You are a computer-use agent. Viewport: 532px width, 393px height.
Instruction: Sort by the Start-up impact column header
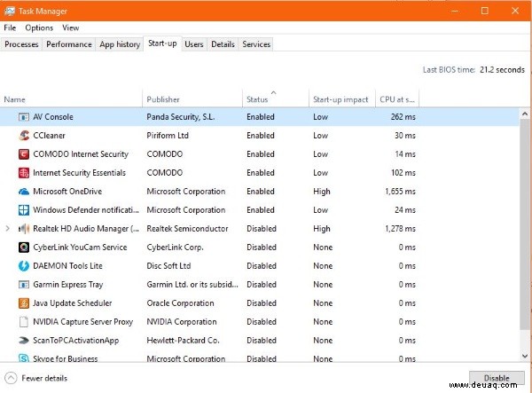[342, 98]
